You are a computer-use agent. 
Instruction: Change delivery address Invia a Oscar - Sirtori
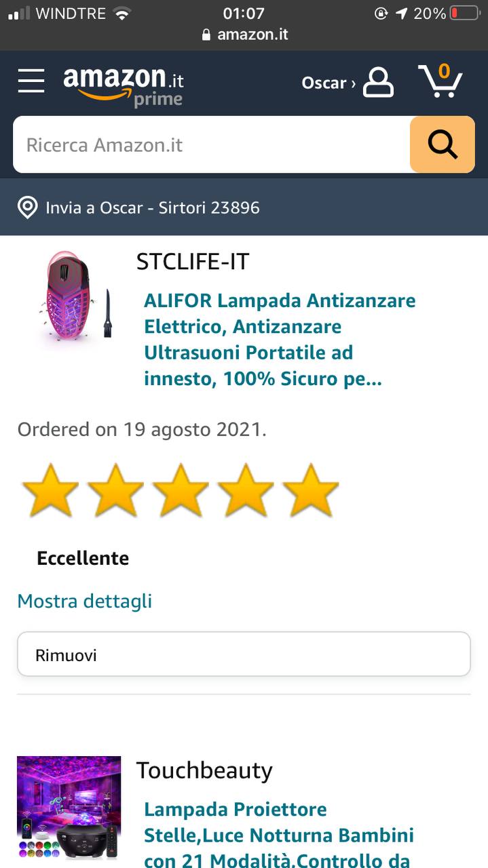point(153,208)
